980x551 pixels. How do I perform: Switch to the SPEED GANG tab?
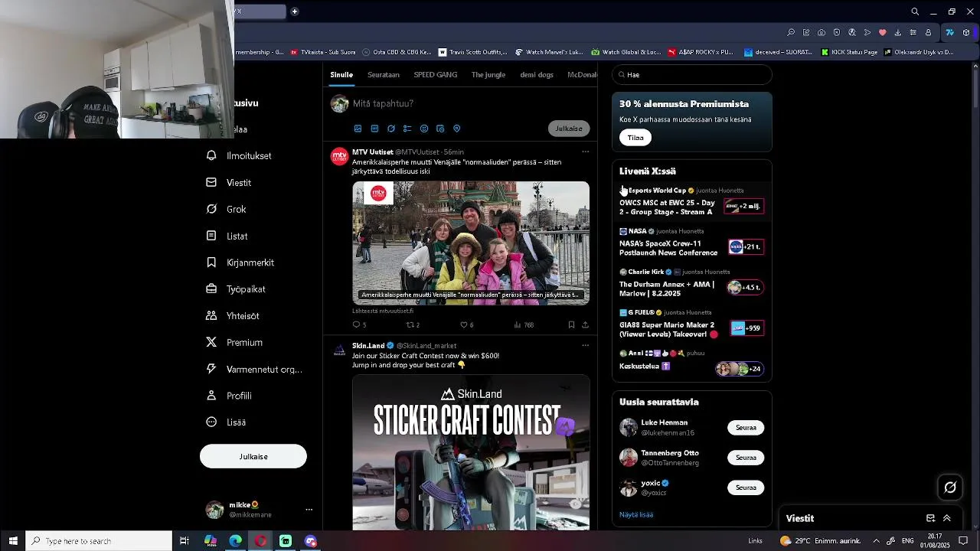click(x=436, y=75)
